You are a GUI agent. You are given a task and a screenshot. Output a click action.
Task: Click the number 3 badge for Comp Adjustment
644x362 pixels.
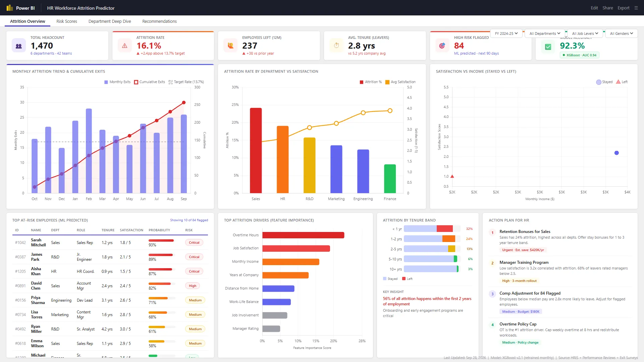point(492,294)
